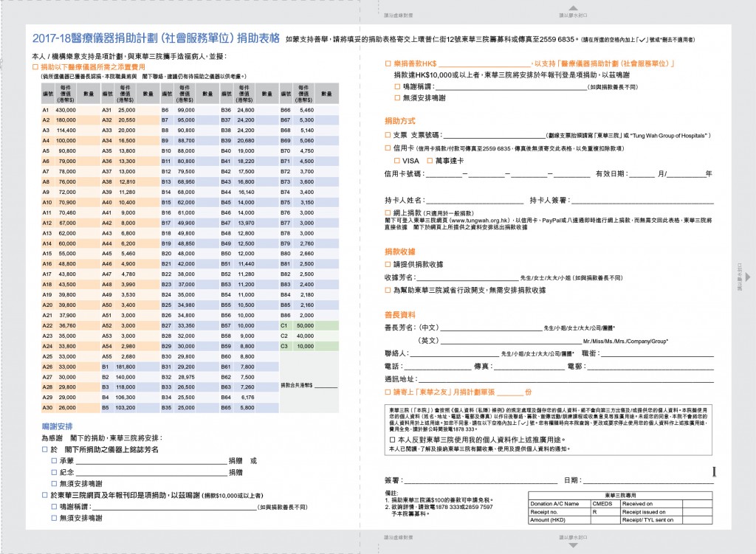756x554 pixels.
Task: Click the 電話 blank line
Action: pyautogui.click(x=437, y=367)
